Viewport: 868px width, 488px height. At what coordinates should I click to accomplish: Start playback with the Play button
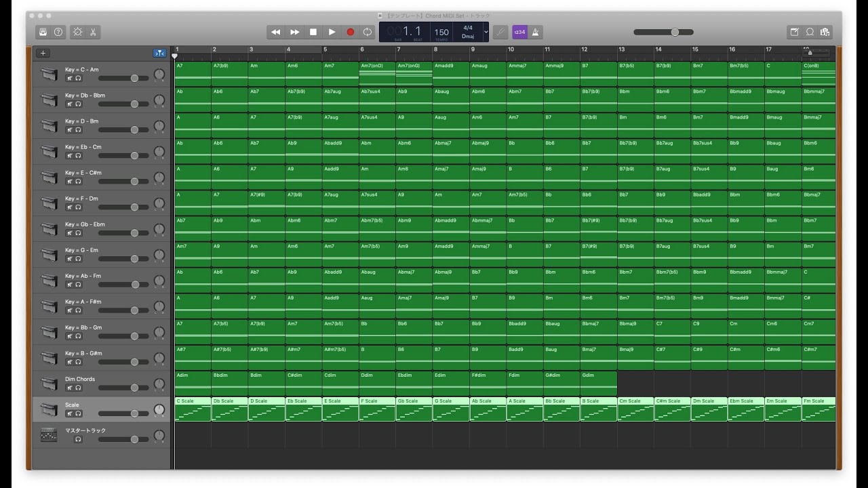click(332, 32)
